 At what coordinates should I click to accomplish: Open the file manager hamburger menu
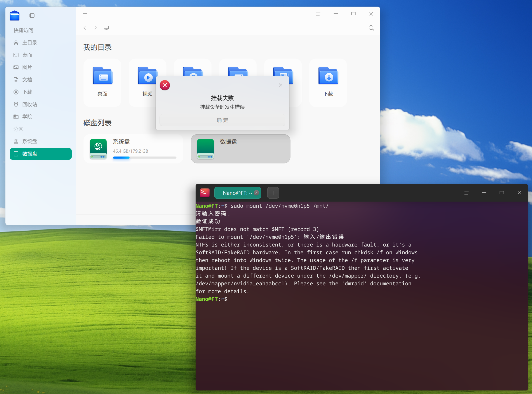click(318, 14)
